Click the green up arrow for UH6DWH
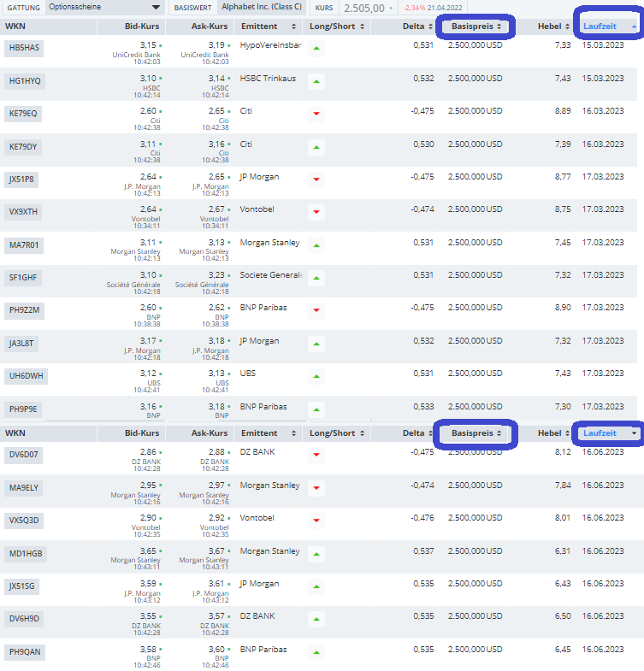This screenshot has height=671, width=644. [x=316, y=377]
